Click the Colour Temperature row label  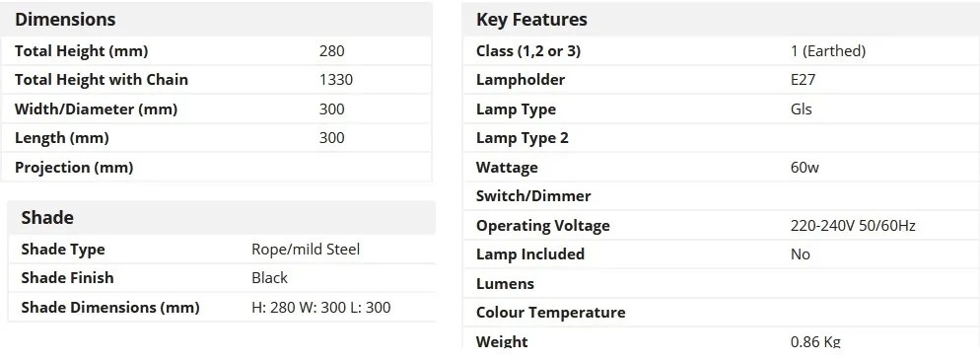(550, 313)
